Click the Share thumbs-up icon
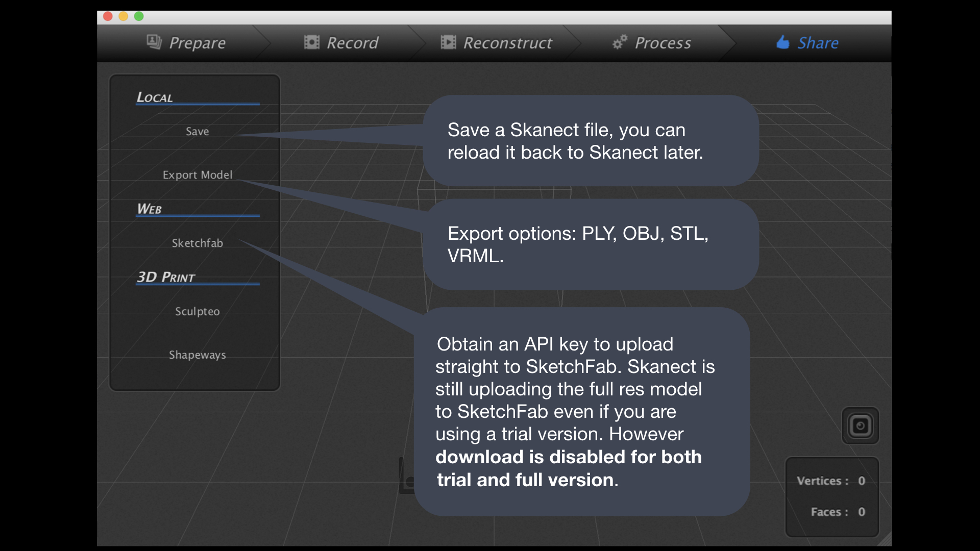 coord(782,42)
